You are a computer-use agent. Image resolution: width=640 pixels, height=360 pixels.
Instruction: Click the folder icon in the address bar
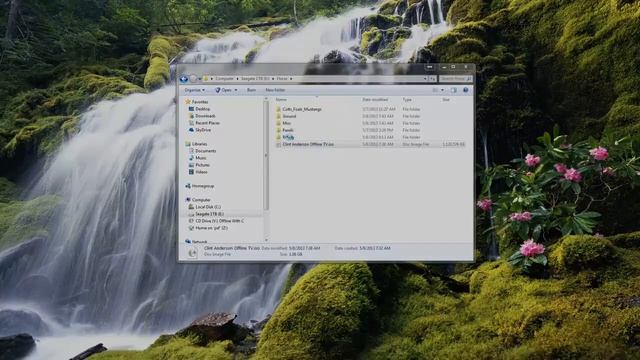point(206,78)
